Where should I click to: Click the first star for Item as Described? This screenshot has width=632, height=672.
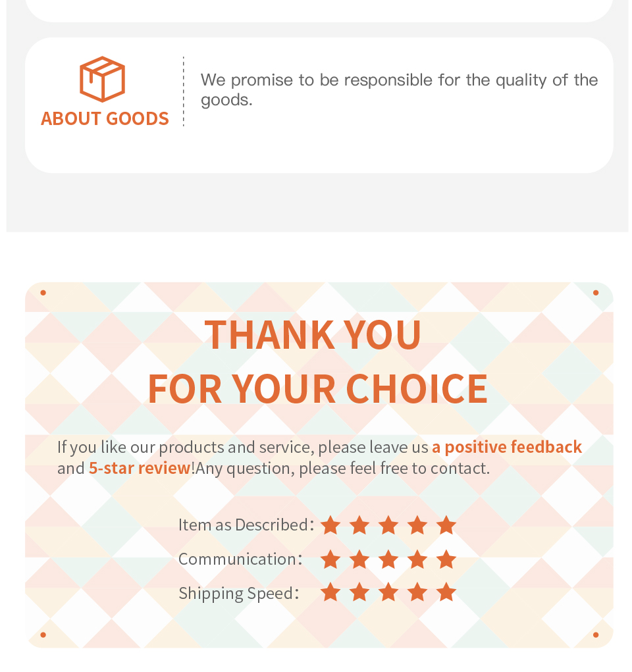tap(330, 525)
